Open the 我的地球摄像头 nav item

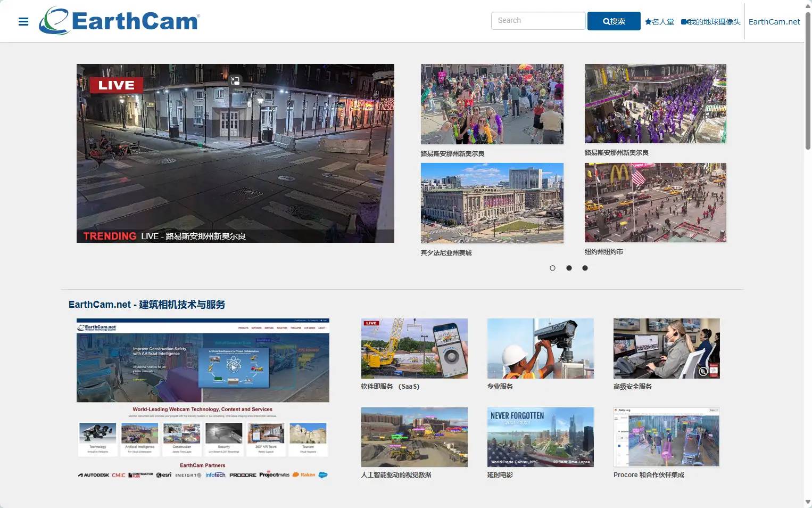(x=712, y=22)
